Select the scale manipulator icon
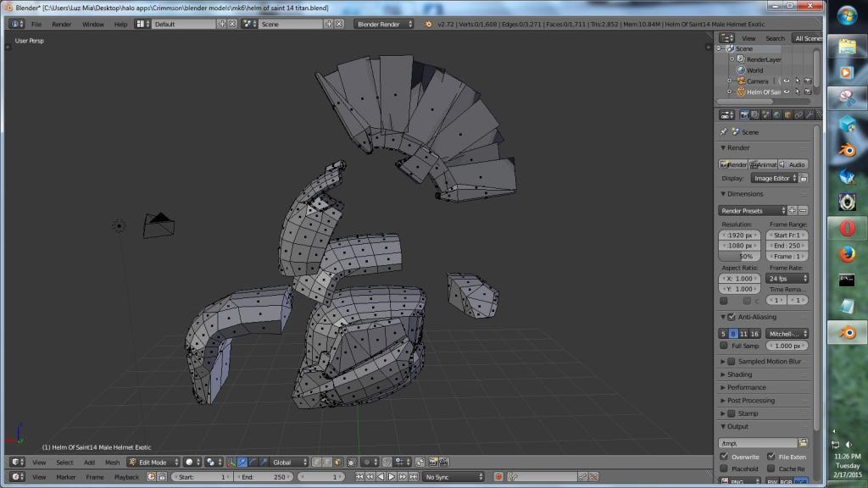This screenshot has width=868, height=488. [x=264, y=462]
